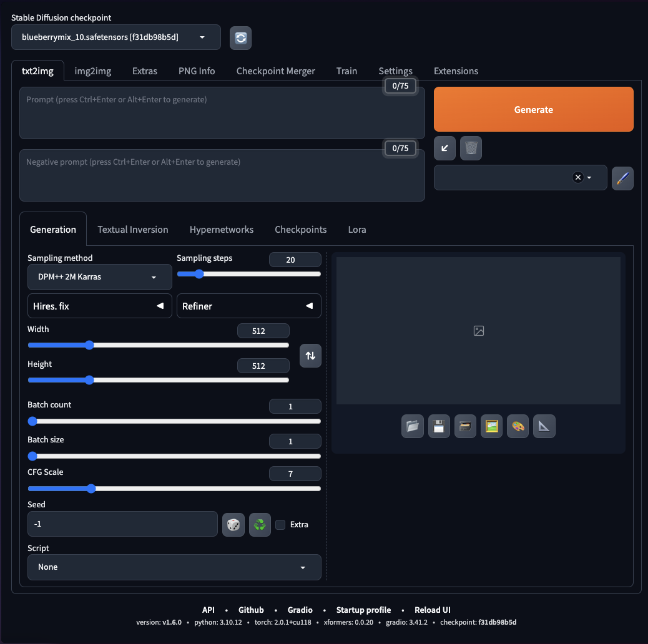Select the txt2img tab
This screenshot has height=644, width=648.
[37, 71]
